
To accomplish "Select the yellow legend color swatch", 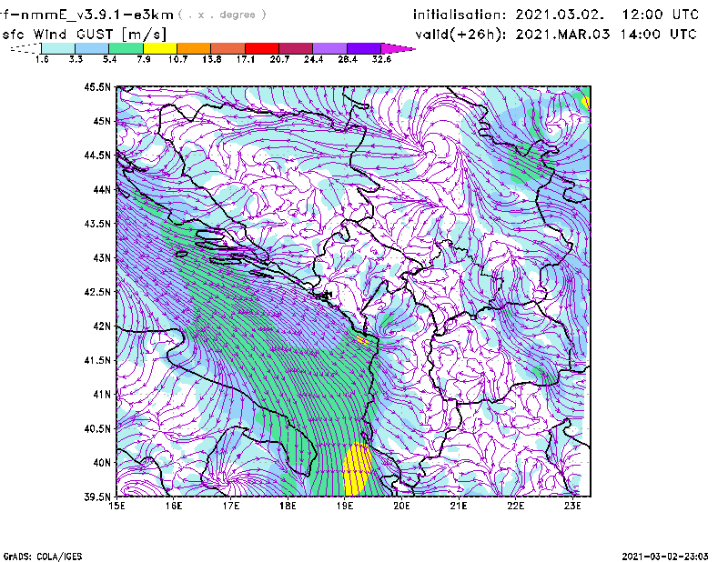I will [160, 48].
